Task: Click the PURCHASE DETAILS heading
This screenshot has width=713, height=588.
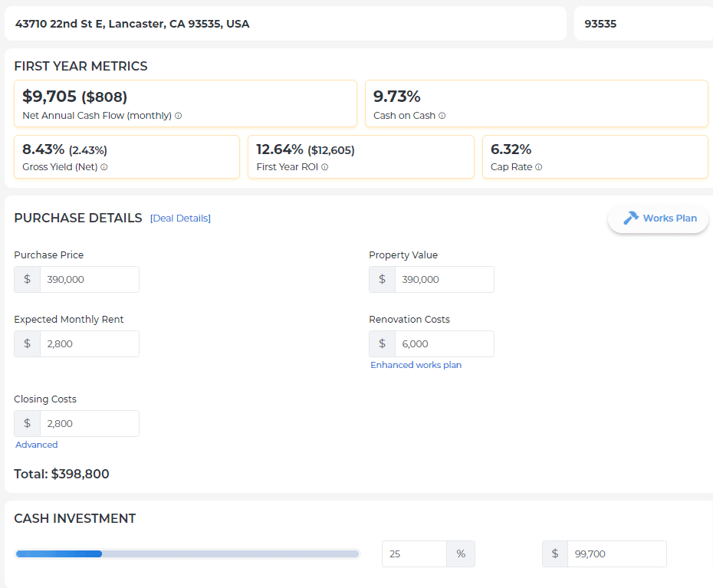Action: [78, 218]
